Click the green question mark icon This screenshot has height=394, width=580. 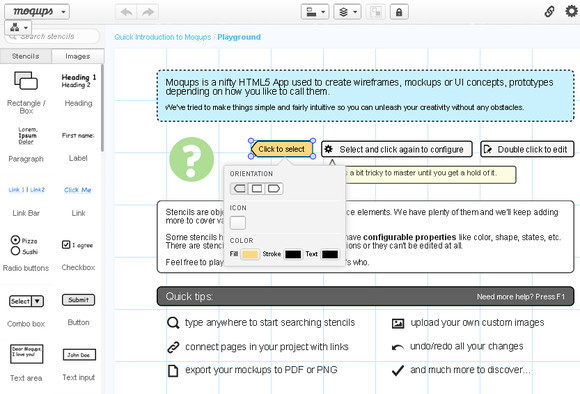[x=191, y=159]
